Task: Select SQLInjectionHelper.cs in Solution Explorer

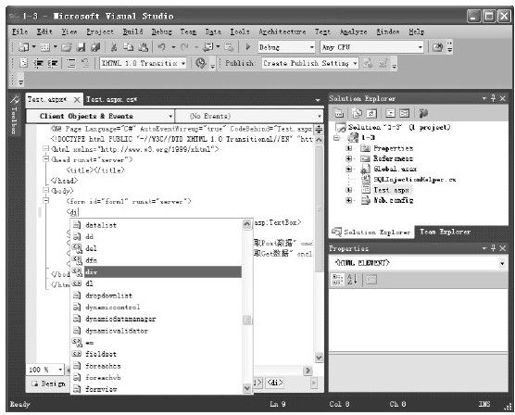Action: (x=414, y=179)
